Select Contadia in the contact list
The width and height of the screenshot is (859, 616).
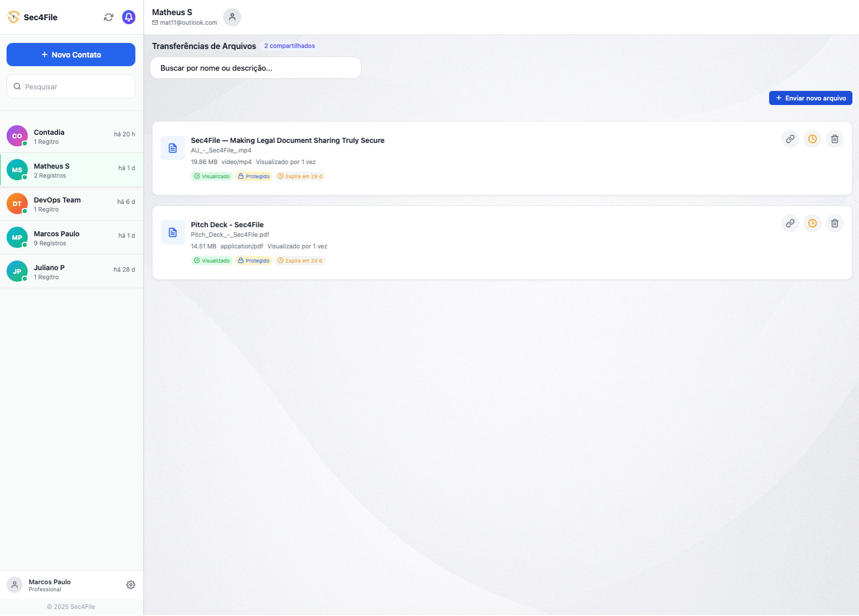tap(71, 136)
